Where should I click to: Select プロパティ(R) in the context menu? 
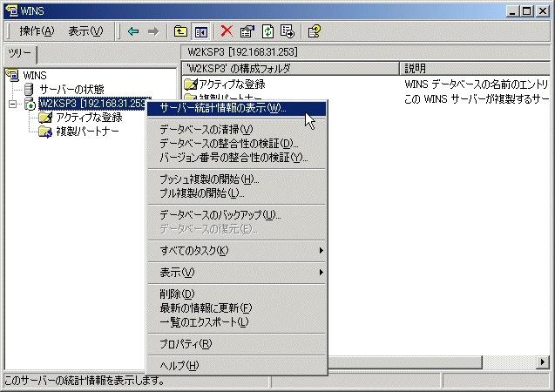[236, 344]
